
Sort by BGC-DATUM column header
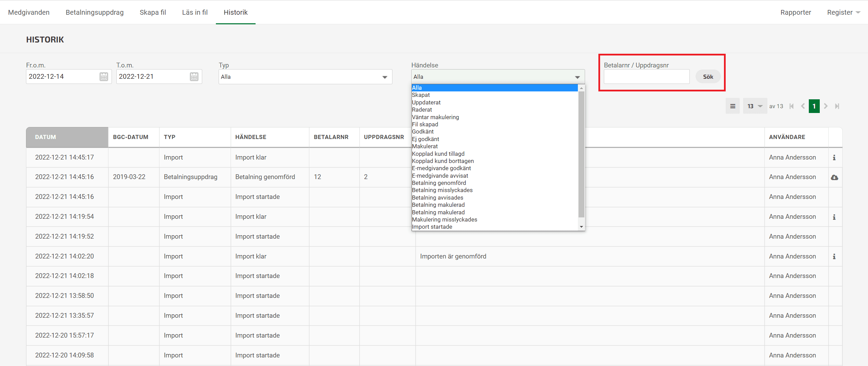tap(134, 137)
